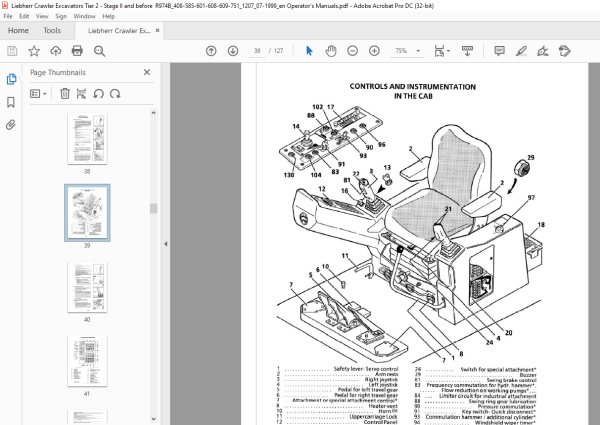The image size is (600, 425).
Task: Click the 'Uppercarriage Lock' legend entry
Action: (x=373, y=417)
